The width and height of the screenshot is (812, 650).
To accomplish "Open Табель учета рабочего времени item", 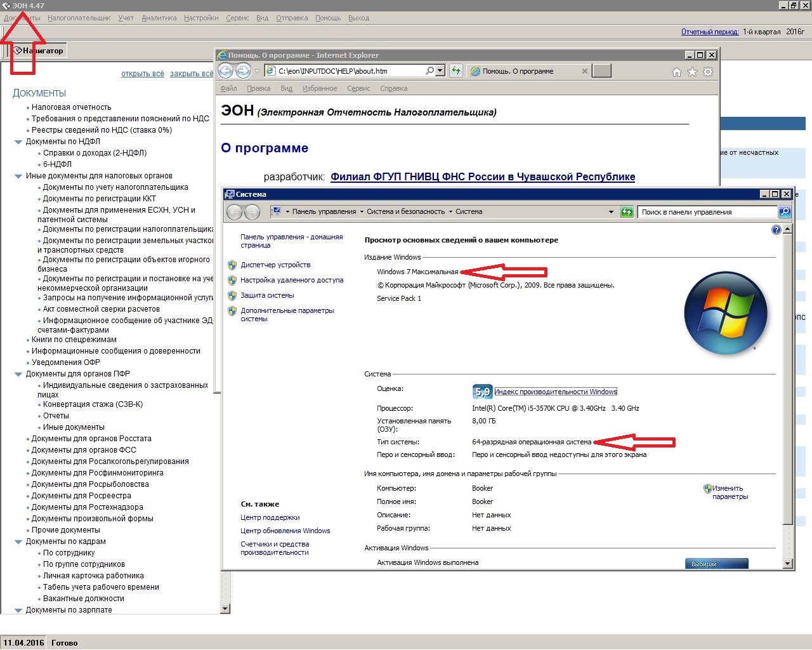I will coord(101,587).
